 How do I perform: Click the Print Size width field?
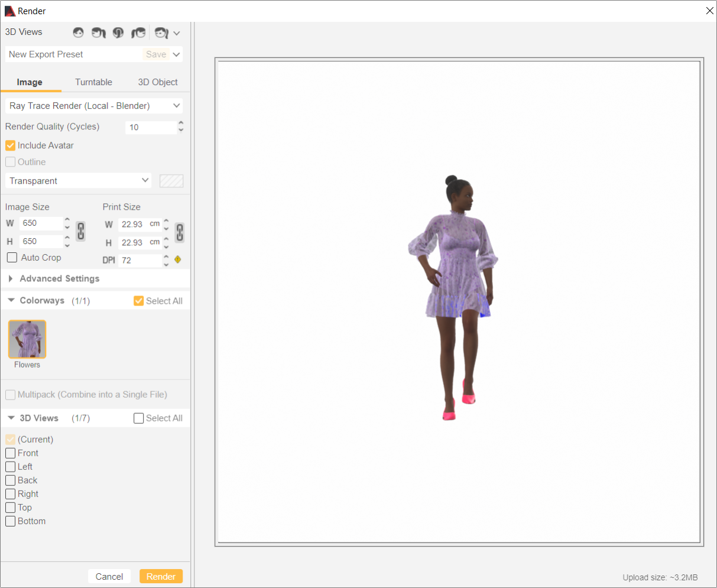coord(140,225)
